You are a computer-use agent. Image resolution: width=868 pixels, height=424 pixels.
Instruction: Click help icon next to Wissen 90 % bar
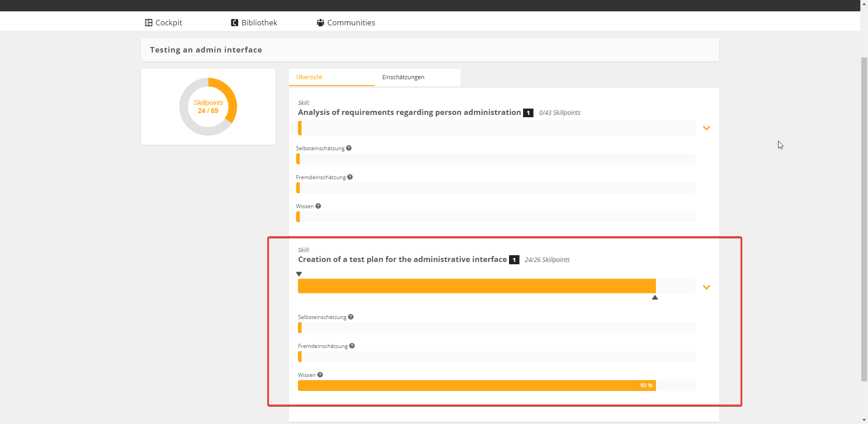coord(320,375)
